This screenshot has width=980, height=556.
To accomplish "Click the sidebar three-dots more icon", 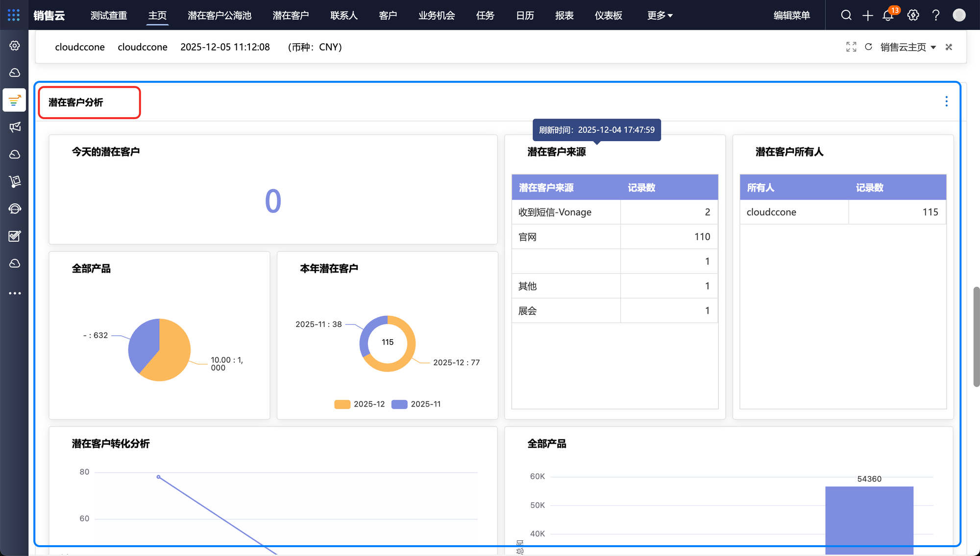I will 15,293.
